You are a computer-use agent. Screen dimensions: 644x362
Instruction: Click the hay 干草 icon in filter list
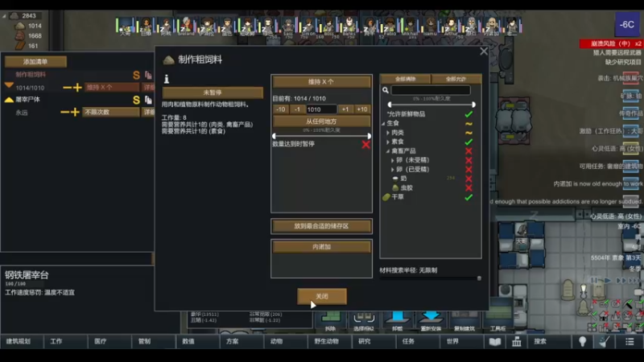click(386, 197)
